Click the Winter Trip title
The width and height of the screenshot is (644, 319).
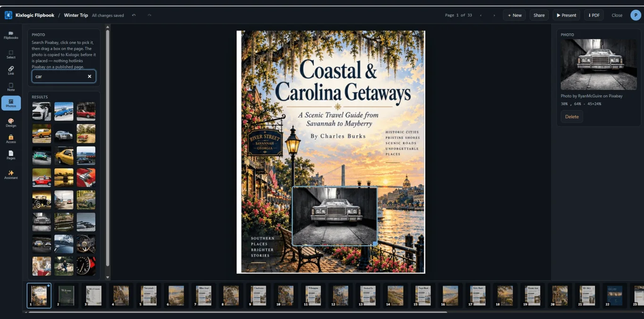(76, 15)
